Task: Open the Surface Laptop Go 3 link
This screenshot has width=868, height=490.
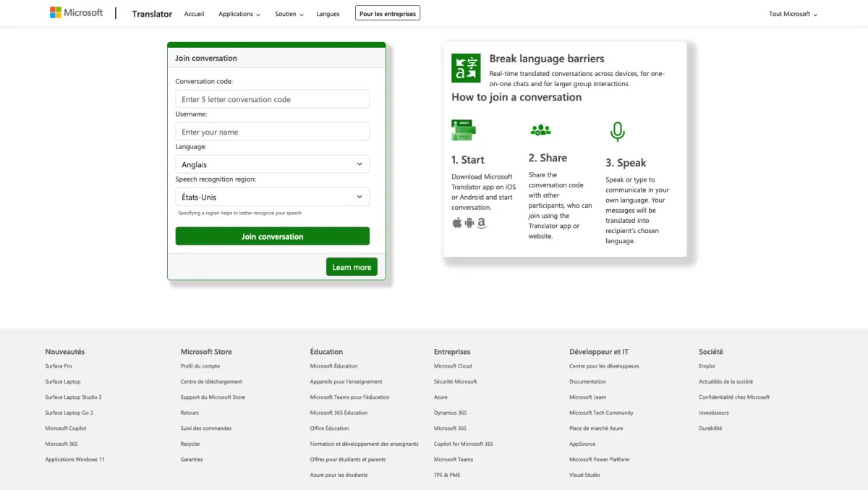Action: [69, 413]
